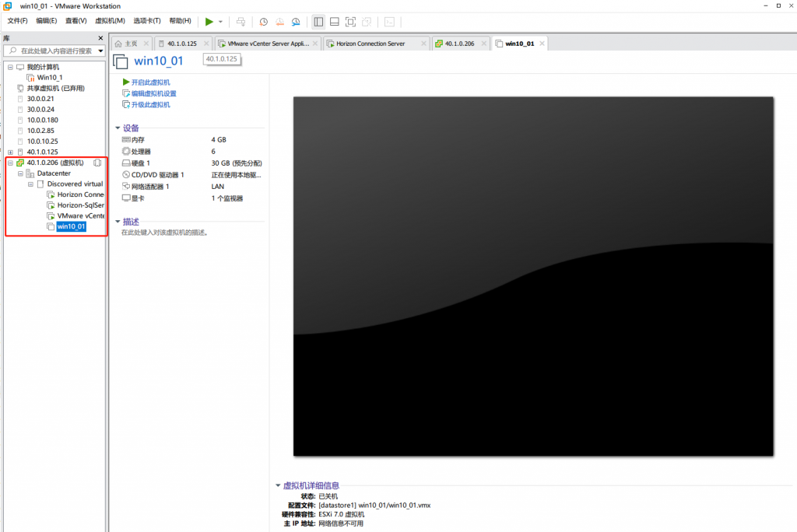Switch to the 40.1.0.125 tab
This screenshot has height=532, width=797.
pos(182,44)
